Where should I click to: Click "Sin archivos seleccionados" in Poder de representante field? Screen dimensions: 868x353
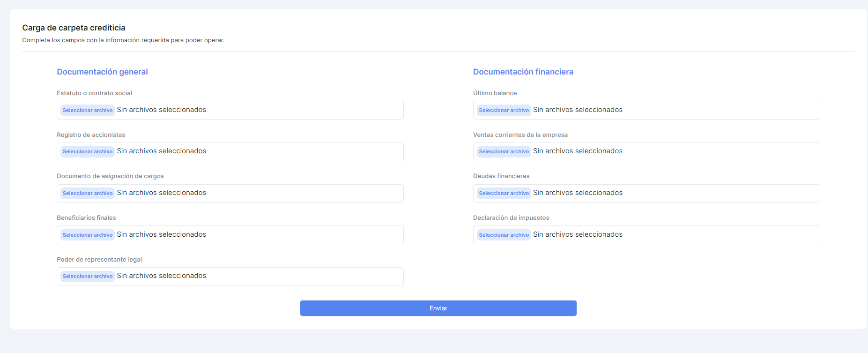coord(162,276)
